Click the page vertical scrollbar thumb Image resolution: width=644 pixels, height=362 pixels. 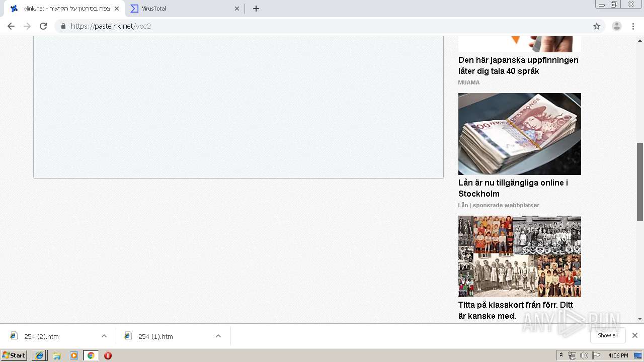pos(640,182)
